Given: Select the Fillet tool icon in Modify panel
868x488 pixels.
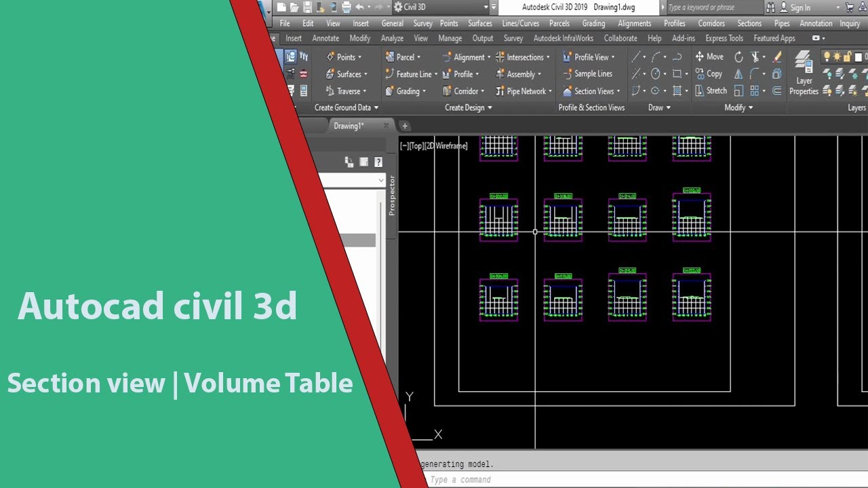Looking at the screenshot, I should tap(754, 73).
